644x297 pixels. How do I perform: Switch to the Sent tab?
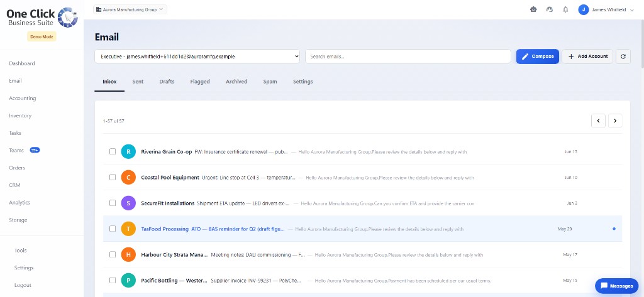[138, 82]
